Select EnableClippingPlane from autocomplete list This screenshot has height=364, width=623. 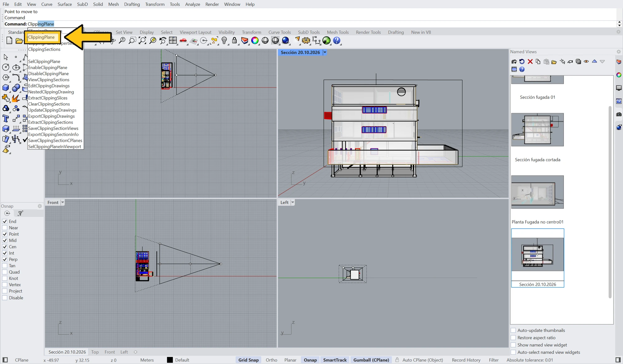(48, 68)
